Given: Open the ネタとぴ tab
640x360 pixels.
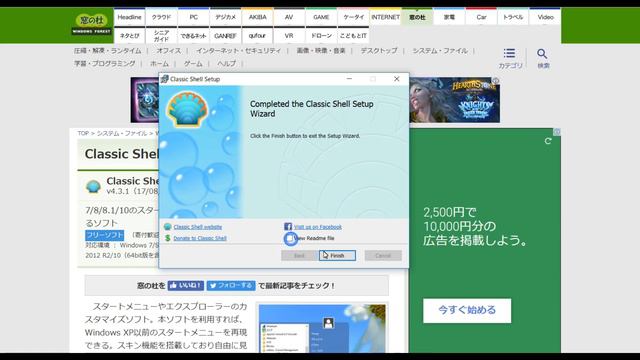Looking at the screenshot, I should [129, 36].
